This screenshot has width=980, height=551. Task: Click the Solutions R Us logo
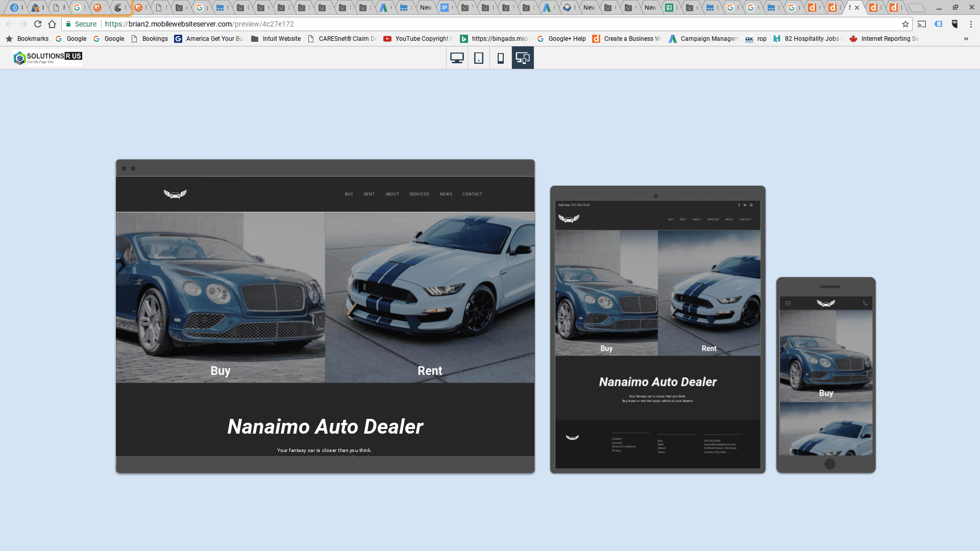(47, 58)
